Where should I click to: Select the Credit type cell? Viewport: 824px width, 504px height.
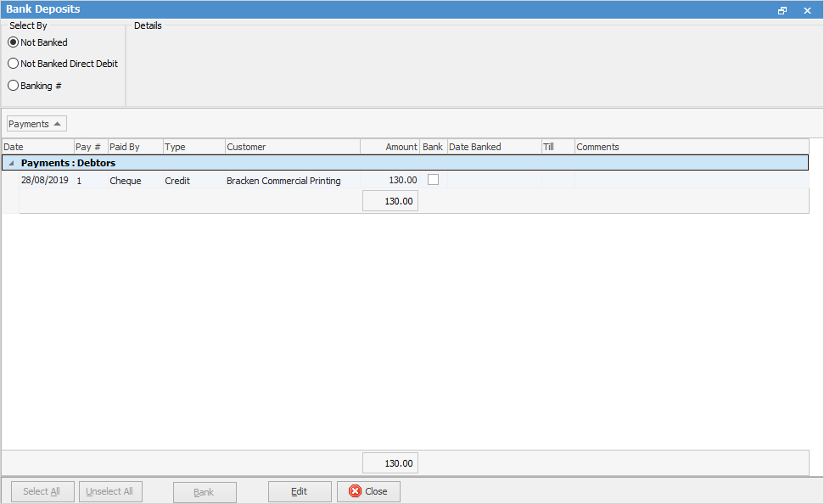(x=194, y=180)
